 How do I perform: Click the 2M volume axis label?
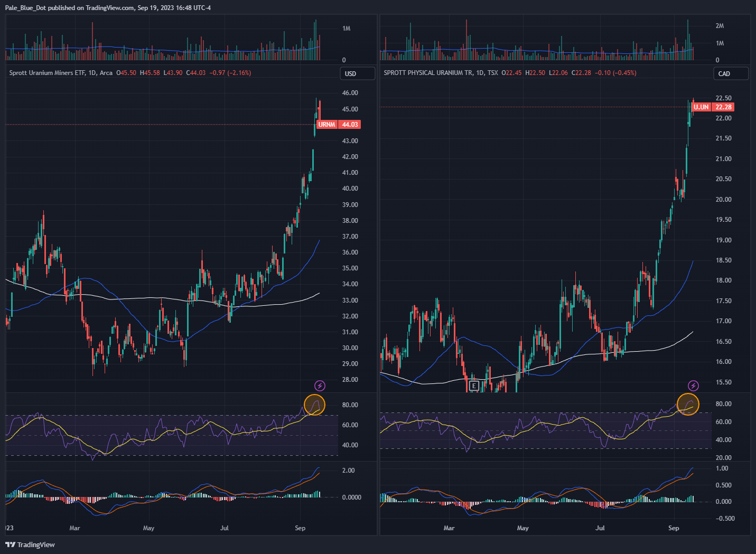click(720, 26)
